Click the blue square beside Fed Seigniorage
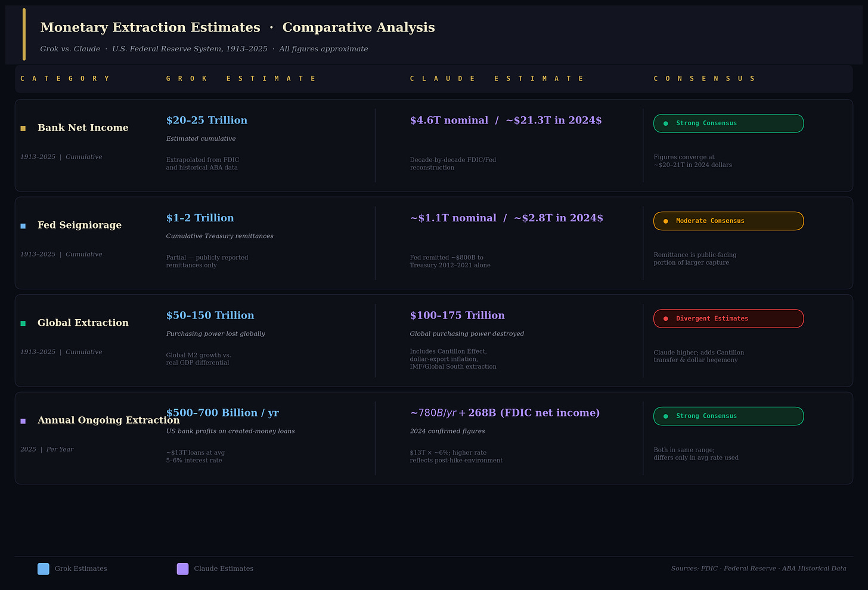The image size is (868, 590). pos(23,226)
